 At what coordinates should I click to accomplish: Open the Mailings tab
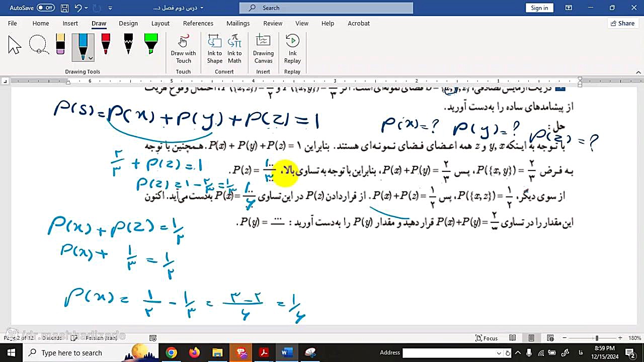(x=238, y=23)
